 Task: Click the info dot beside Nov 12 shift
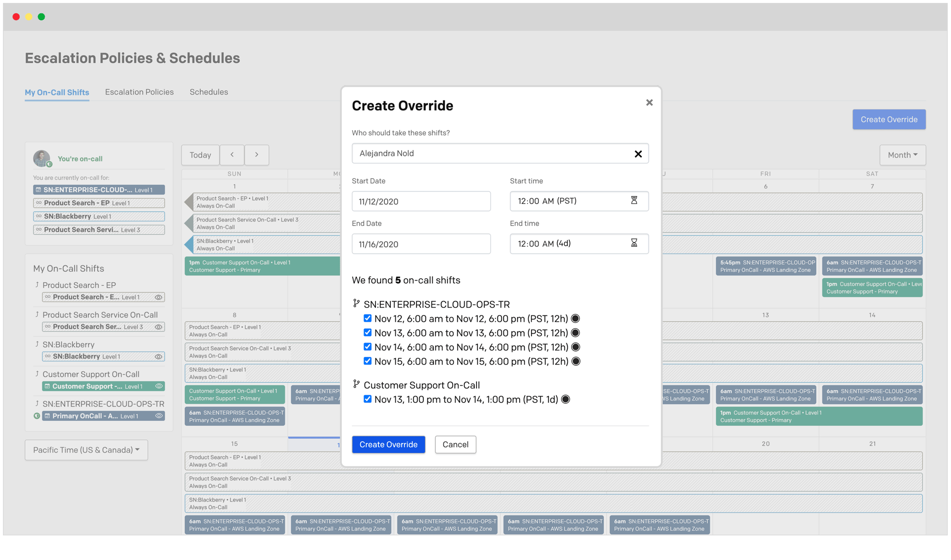575,318
